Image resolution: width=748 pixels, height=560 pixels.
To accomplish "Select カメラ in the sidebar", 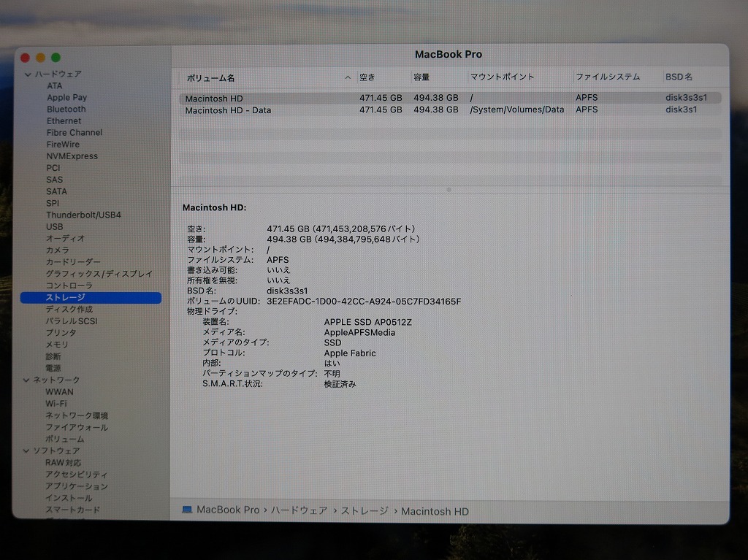I will [57, 250].
